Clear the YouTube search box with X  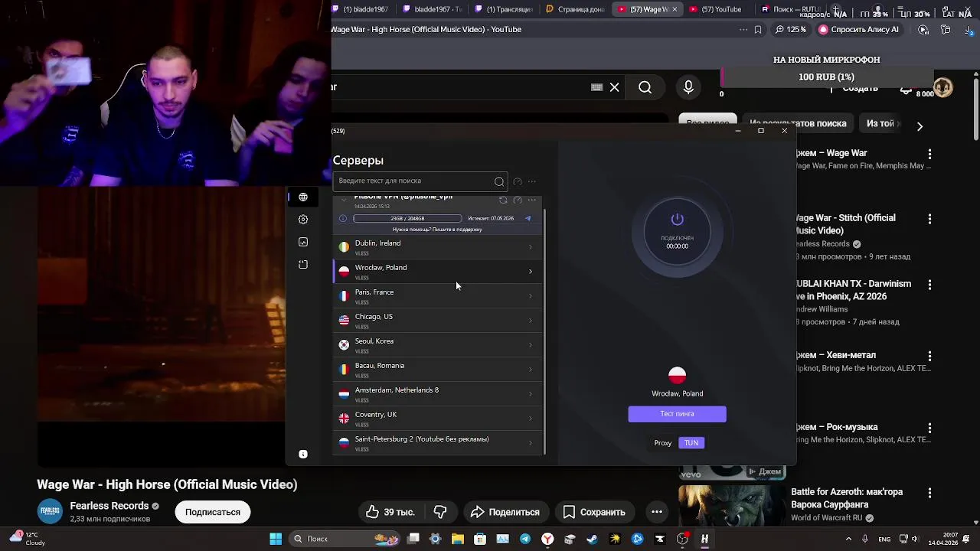click(614, 87)
